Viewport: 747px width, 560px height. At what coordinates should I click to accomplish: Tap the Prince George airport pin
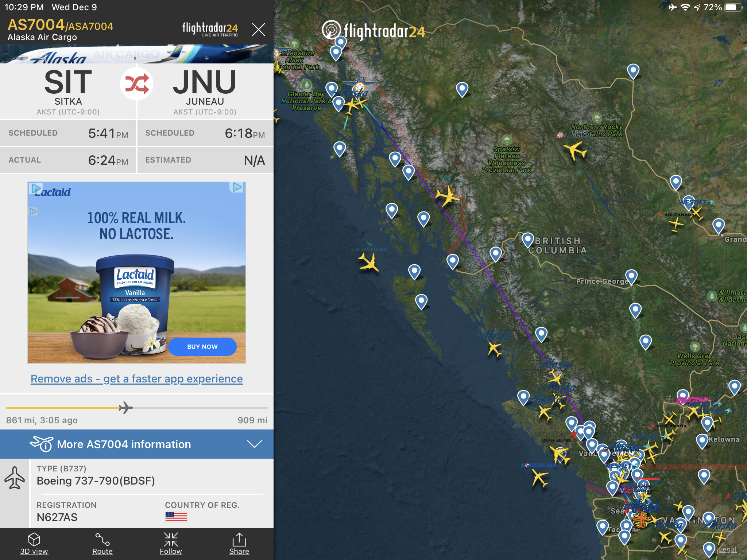pos(631,277)
